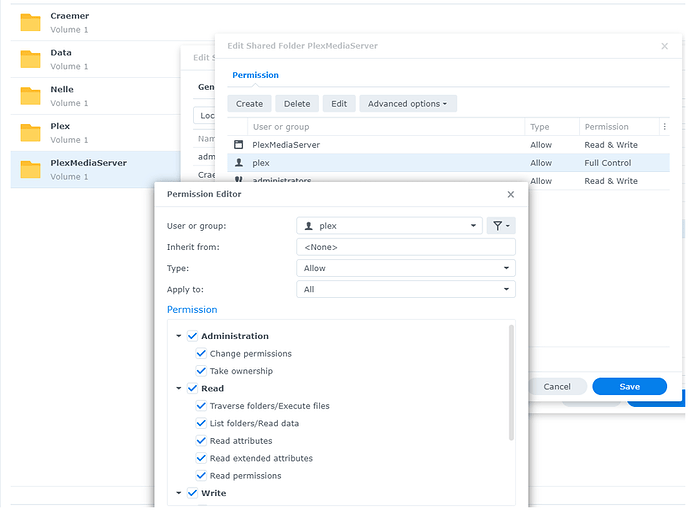689x511 pixels.
Task: Click the Save button
Action: (x=629, y=387)
